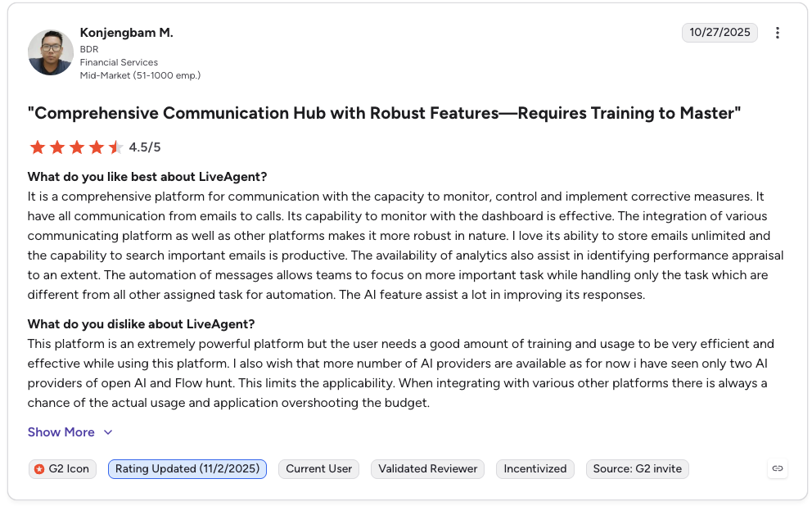
Task: Click the 'BDR' job title text
Action: click(x=89, y=49)
